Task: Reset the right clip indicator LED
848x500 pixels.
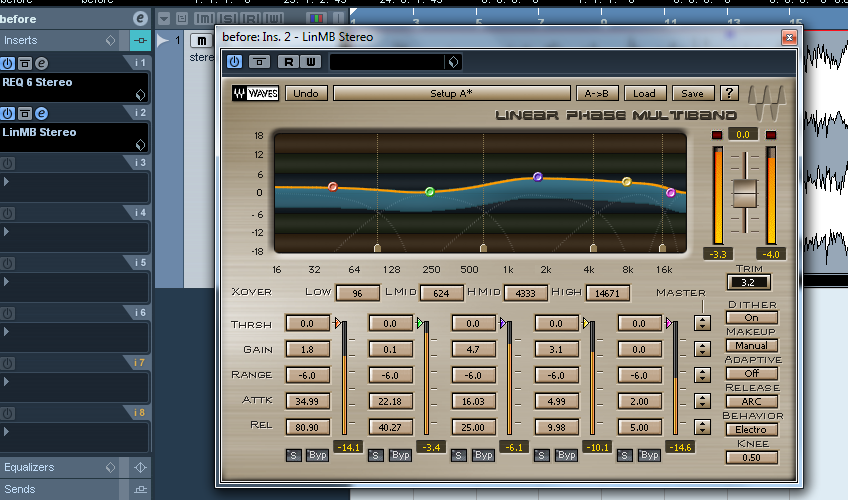Action: (x=771, y=135)
